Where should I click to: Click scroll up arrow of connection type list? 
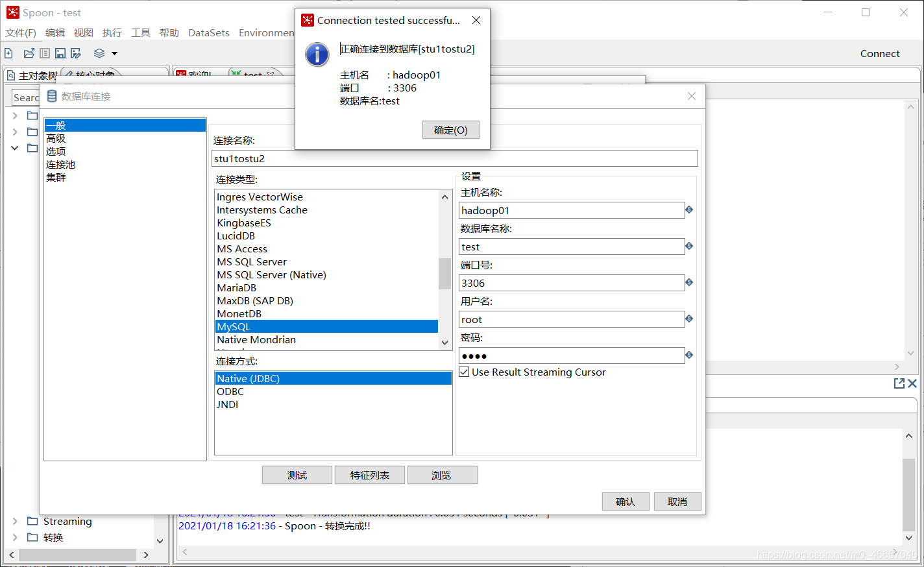pos(444,197)
